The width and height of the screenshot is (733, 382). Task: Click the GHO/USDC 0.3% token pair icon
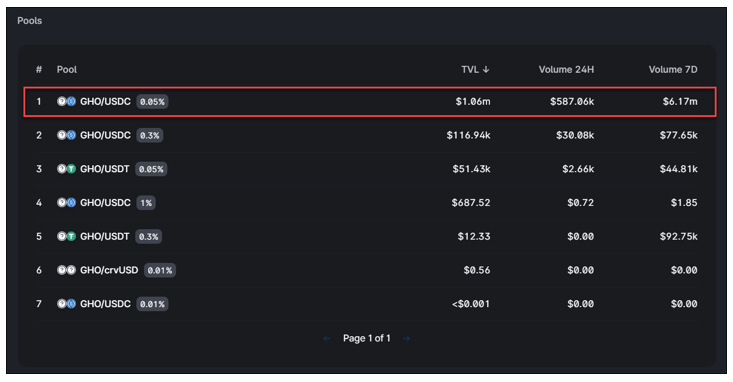click(x=66, y=135)
